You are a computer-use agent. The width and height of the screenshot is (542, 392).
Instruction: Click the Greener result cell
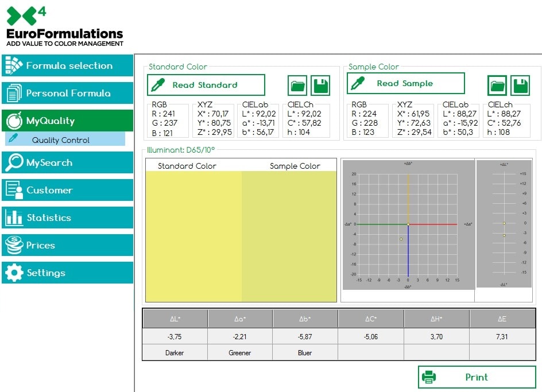pos(240,353)
